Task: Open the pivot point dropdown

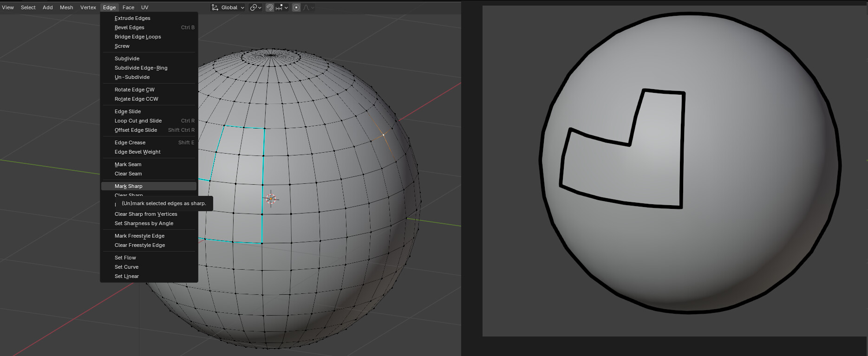Action: (x=256, y=7)
